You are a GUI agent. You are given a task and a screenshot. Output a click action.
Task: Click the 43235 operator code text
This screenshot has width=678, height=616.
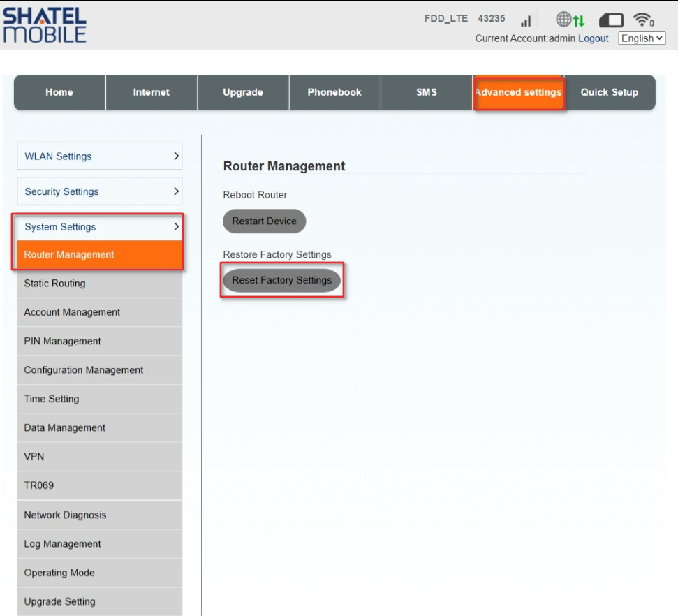(x=491, y=19)
